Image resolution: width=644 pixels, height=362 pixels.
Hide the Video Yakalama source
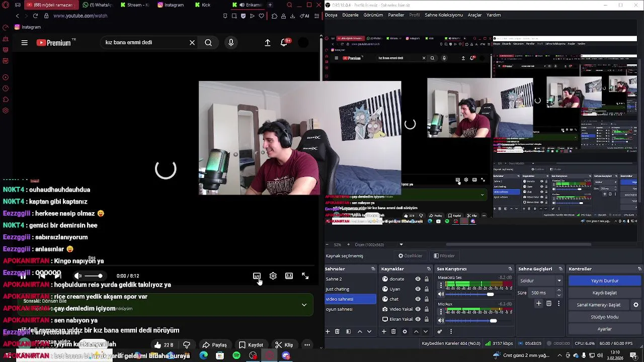pyautogui.click(x=418, y=309)
